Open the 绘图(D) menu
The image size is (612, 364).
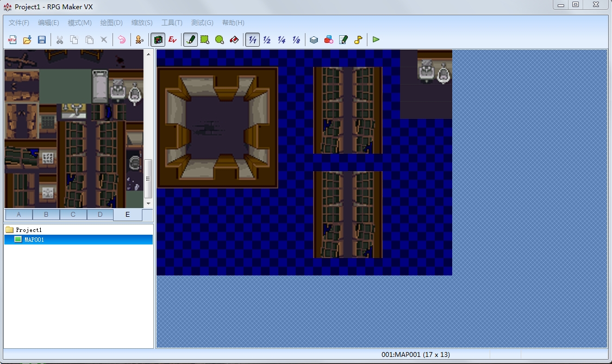coord(111,23)
